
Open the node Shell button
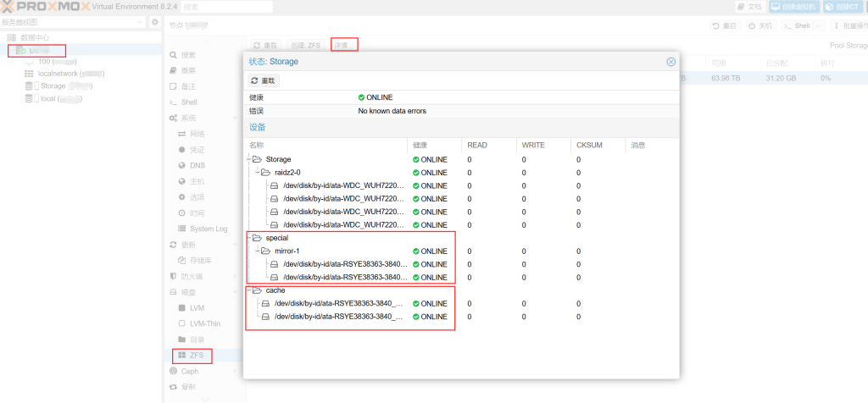click(x=797, y=26)
